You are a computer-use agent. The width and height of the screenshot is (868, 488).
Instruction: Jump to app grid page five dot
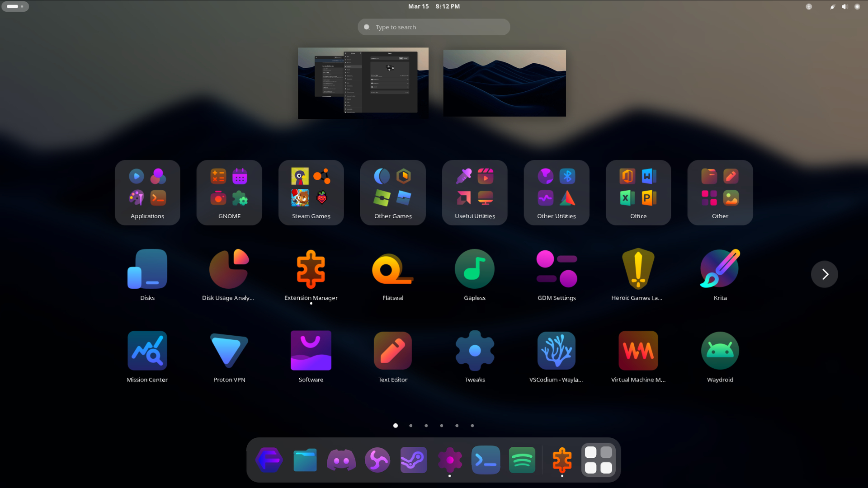point(457,426)
